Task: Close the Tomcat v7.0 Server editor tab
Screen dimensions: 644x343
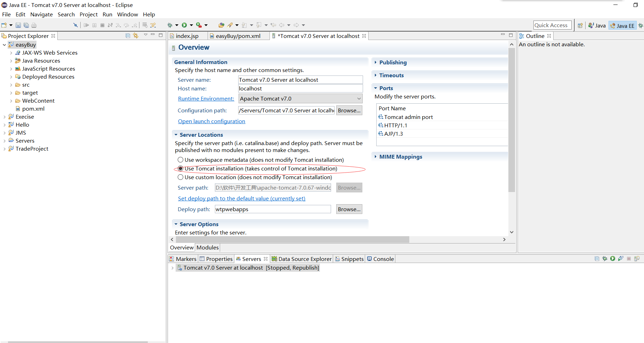Action: tap(364, 36)
